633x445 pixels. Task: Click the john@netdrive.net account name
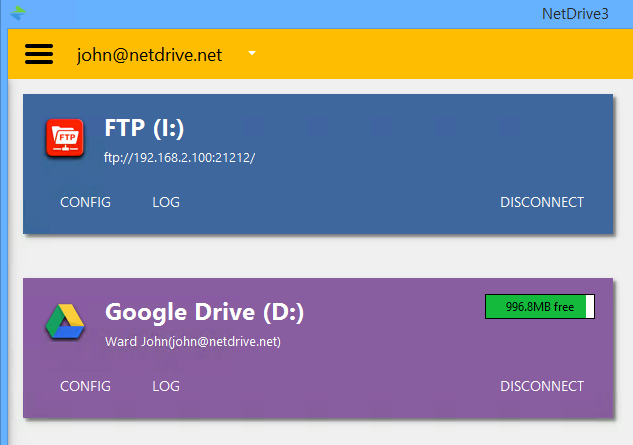tap(149, 55)
